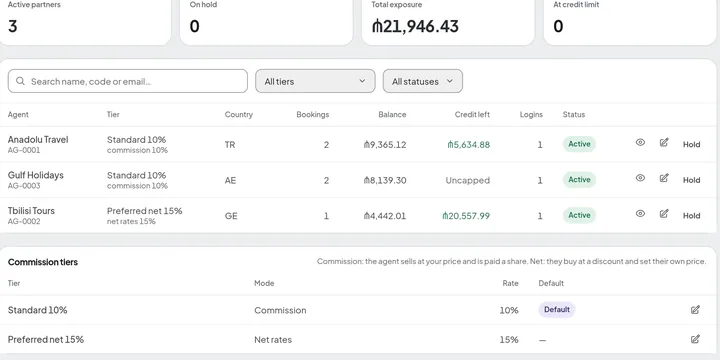
Task: Click the GE country code
Action: [x=231, y=216]
